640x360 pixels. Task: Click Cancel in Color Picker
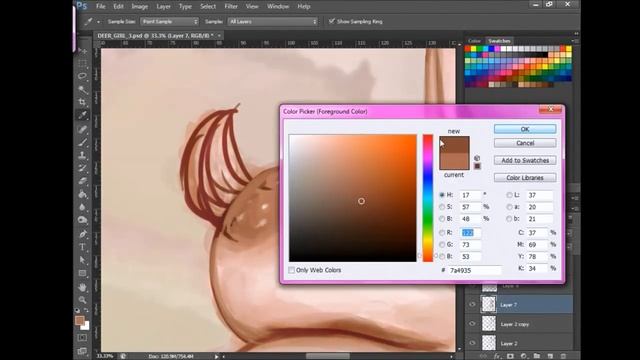pyautogui.click(x=525, y=143)
